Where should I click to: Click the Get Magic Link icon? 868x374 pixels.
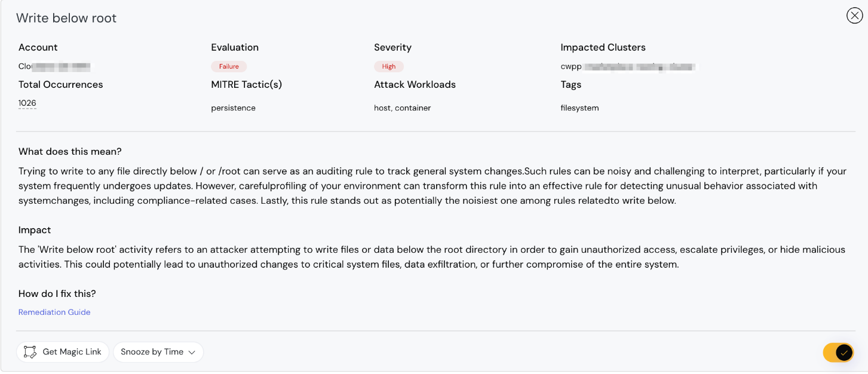pos(30,352)
